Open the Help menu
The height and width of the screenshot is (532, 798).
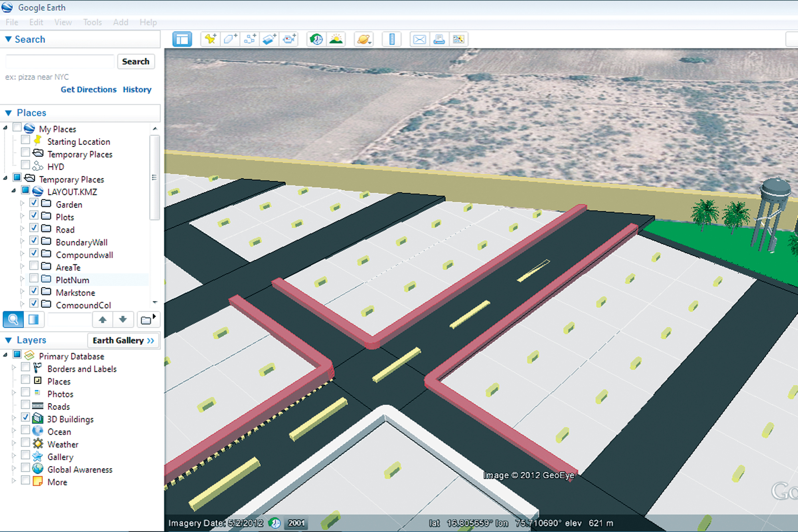[148, 22]
